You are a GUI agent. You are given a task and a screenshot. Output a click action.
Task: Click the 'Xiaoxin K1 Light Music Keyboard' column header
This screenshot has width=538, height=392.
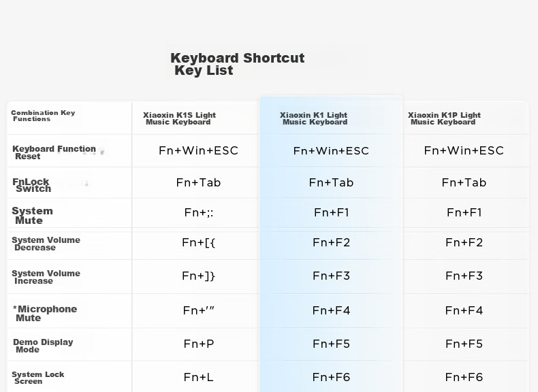[313, 118]
